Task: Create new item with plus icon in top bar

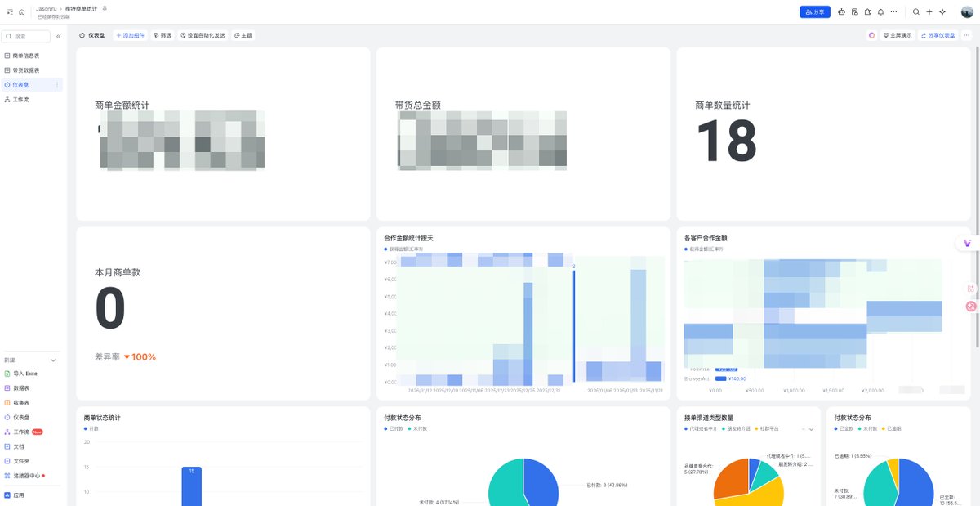Action: tap(929, 12)
